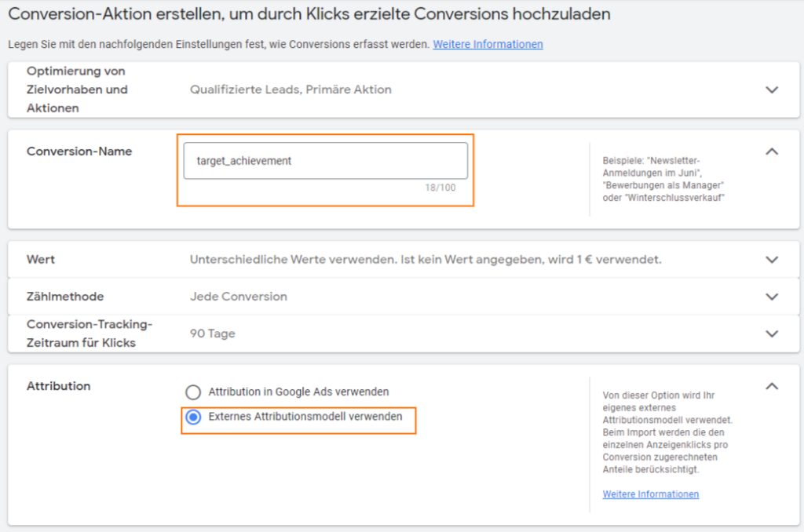The image size is (804, 532).
Task: Click the Jede Conversion summary text
Action: pyautogui.click(x=239, y=297)
